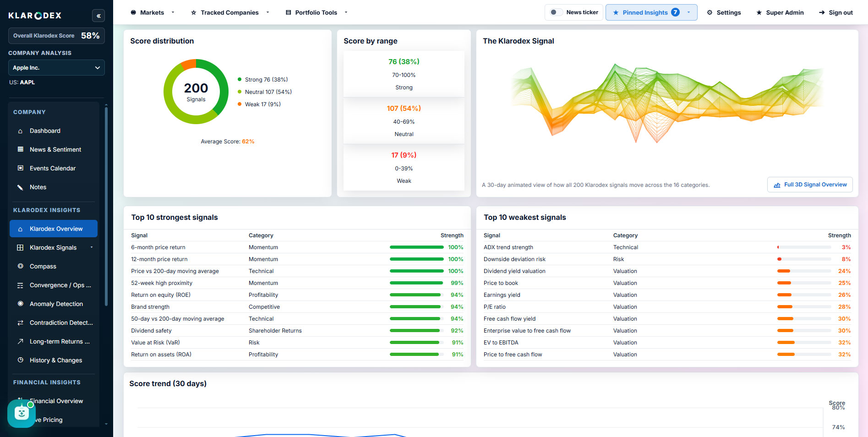Click the Score distribution donut chart
This screenshot has height=437, width=868.
pyautogui.click(x=196, y=92)
